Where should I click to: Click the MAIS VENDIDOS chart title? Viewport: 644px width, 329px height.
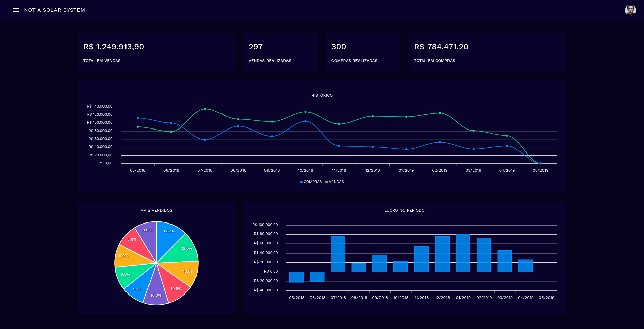click(x=156, y=210)
